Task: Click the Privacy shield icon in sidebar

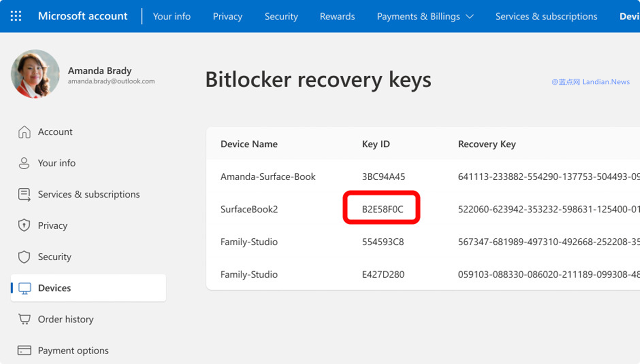Action: click(24, 226)
